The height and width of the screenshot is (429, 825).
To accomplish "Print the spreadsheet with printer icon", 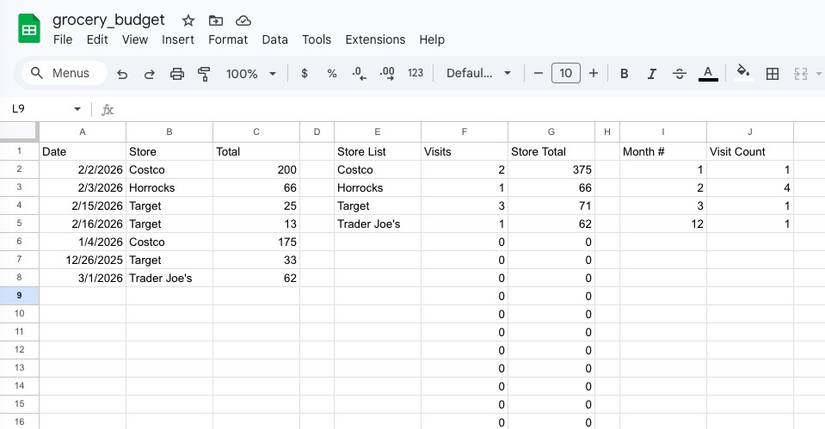I will pos(177,74).
